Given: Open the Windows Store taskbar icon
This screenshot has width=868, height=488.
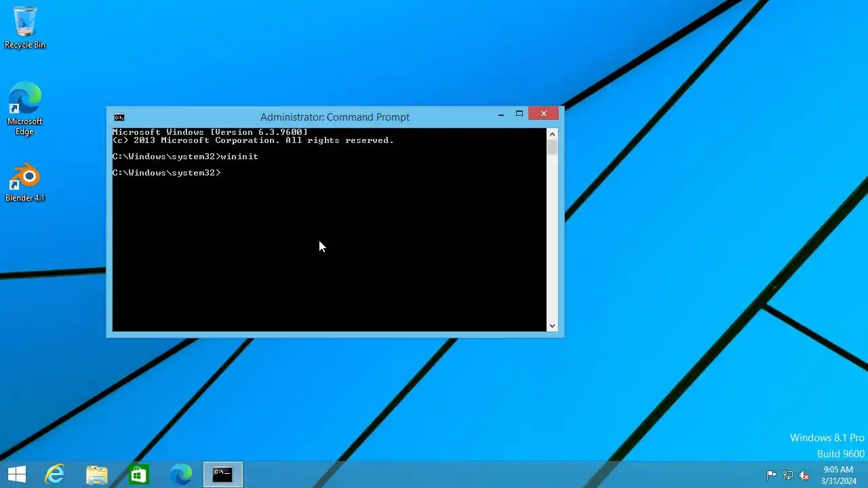Looking at the screenshot, I should click(x=139, y=474).
